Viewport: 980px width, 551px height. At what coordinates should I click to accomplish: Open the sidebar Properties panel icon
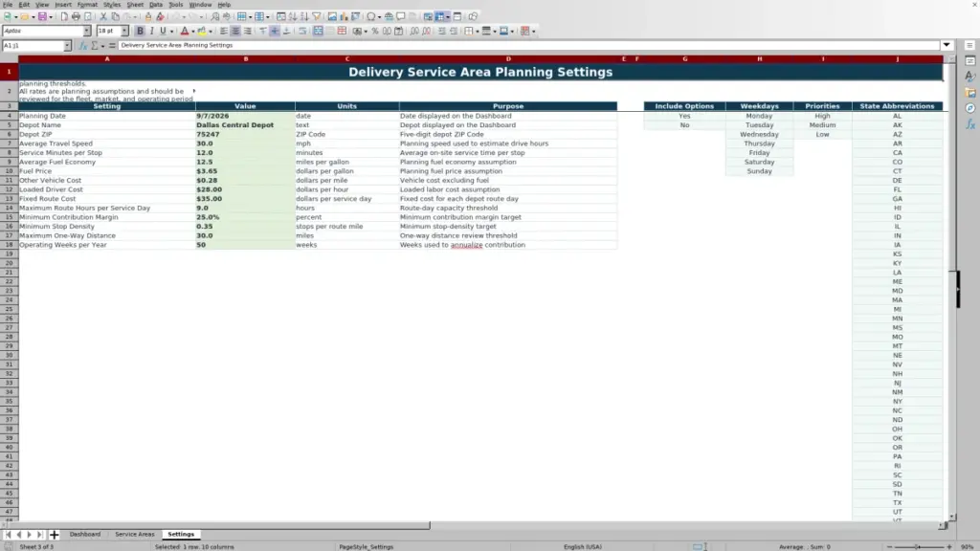(970, 61)
